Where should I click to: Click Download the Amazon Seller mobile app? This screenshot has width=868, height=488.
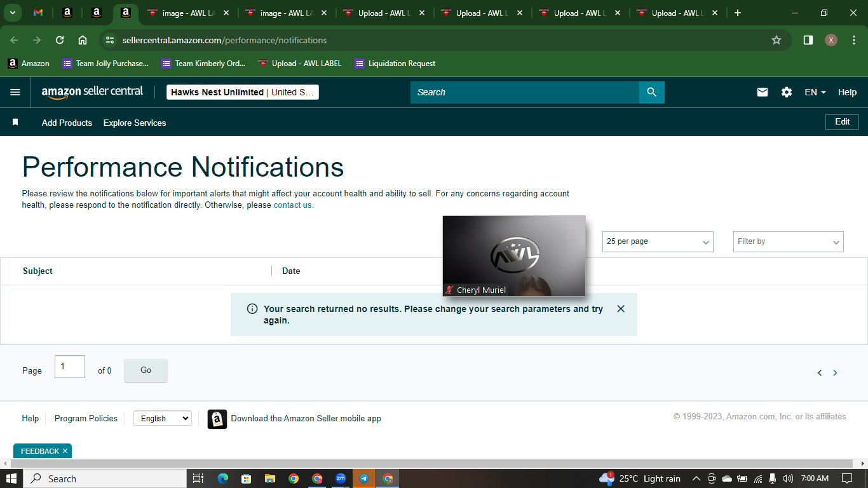tap(306, 418)
